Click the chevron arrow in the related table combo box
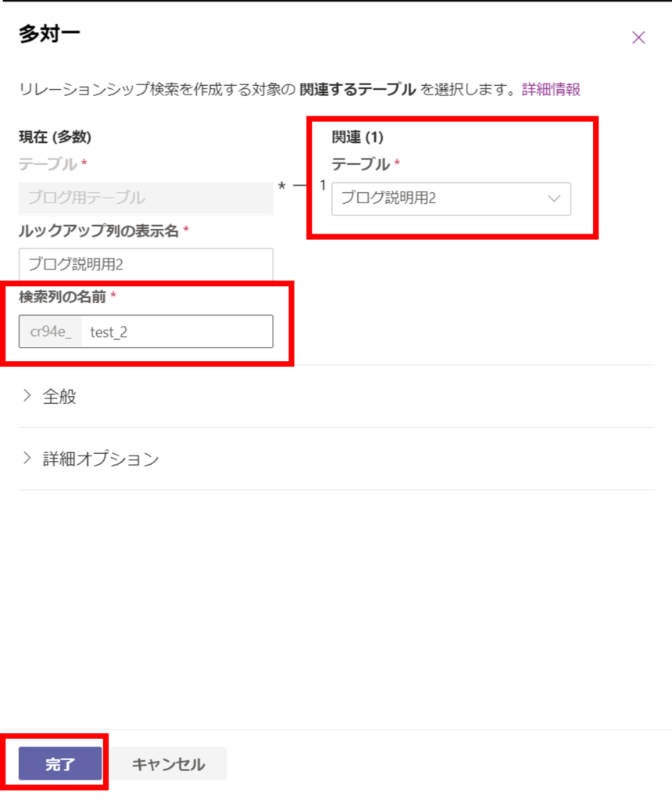 click(555, 198)
